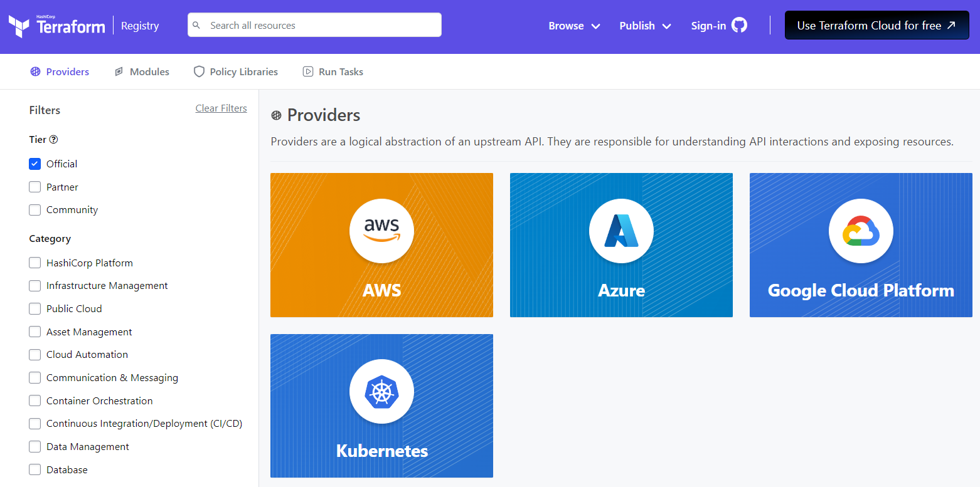Click the arrow icon on Terraform Cloud button
The width and height of the screenshot is (980, 487).
pyautogui.click(x=951, y=25)
